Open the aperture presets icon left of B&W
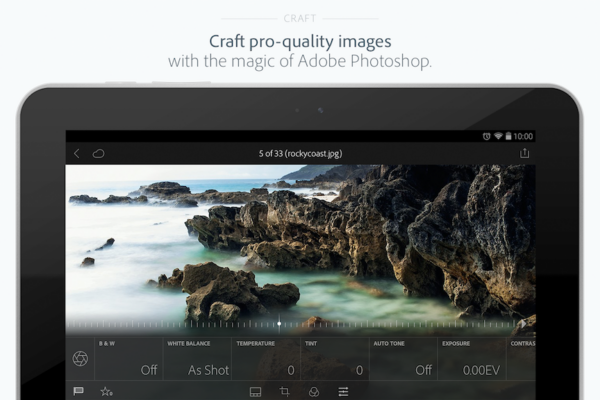Image resolution: width=600 pixels, height=400 pixels. click(80, 359)
